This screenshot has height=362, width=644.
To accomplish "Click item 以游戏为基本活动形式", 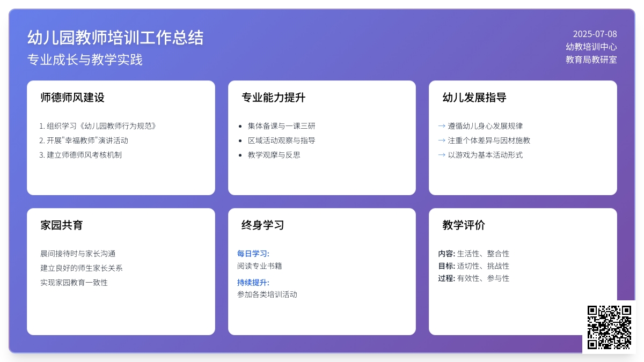I will point(485,155).
